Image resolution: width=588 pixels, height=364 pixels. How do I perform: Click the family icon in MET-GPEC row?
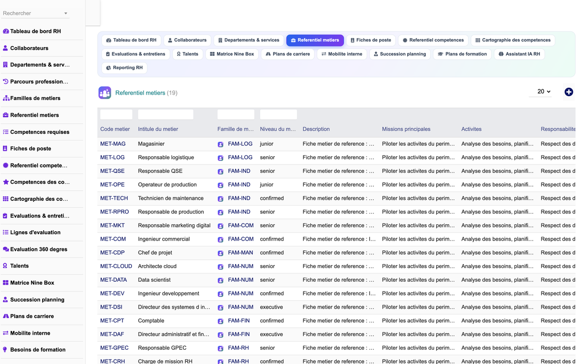pyautogui.click(x=220, y=348)
